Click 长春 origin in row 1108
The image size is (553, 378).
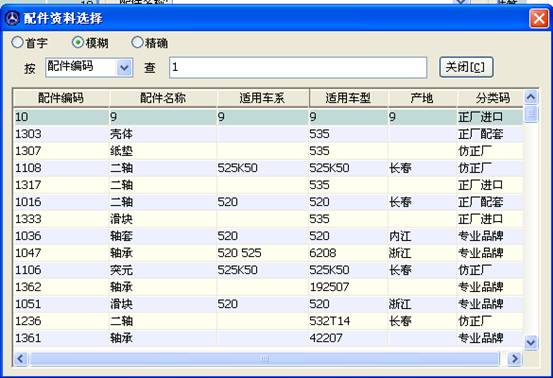[x=400, y=168]
